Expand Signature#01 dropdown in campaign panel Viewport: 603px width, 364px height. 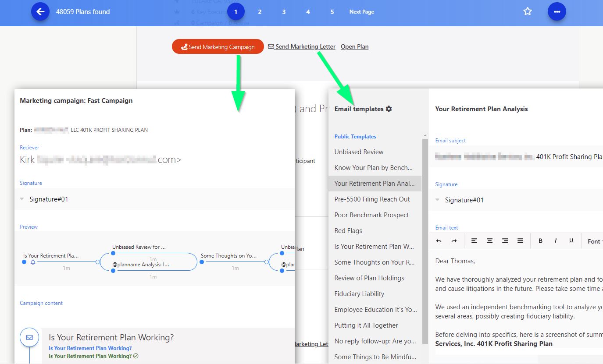(22, 199)
